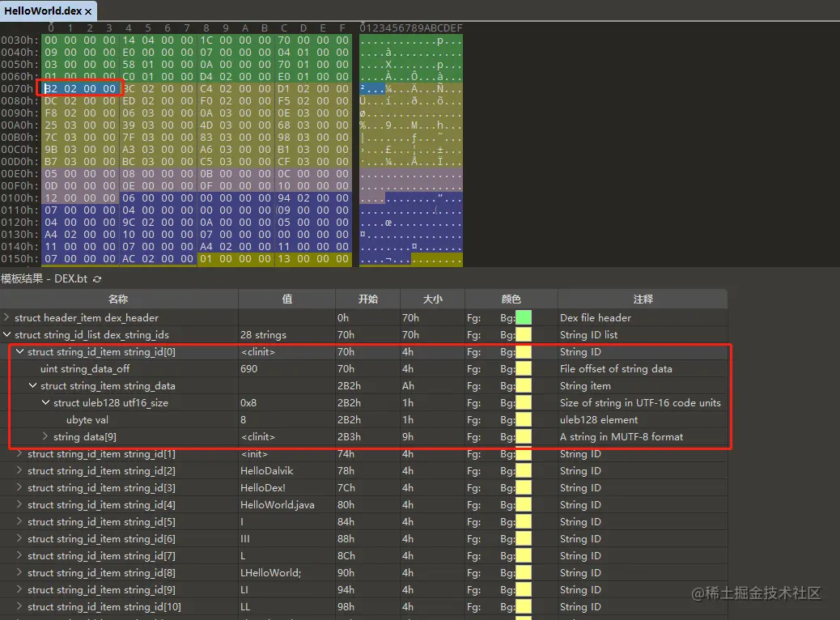The width and height of the screenshot is (840, 620).
Task: Click the 模板结果 - DEX.bt panel title
Action: click(45, 278)
